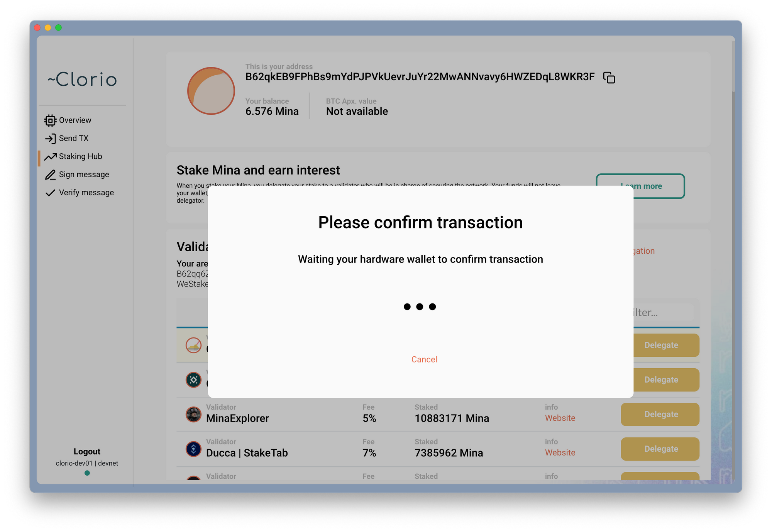Click Logout in the sidebar
Image resolution: width=772 pixels, height=532 pixels.
87,451
